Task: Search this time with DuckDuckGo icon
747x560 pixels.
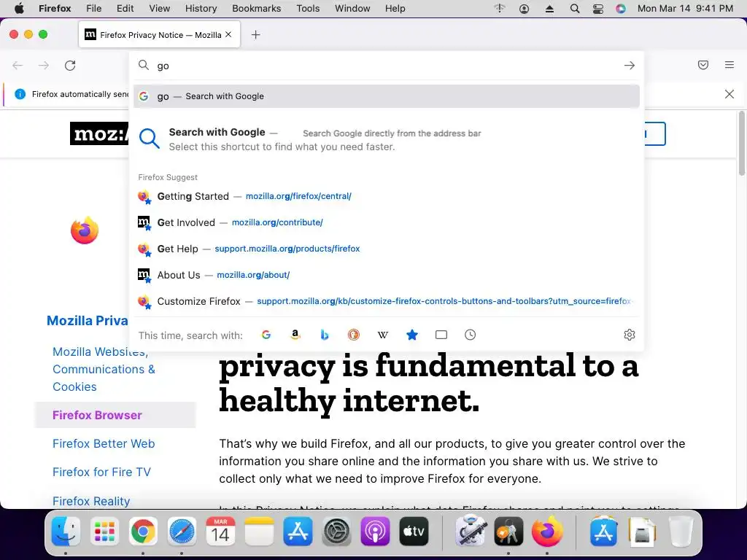Action: coord(354,335)
